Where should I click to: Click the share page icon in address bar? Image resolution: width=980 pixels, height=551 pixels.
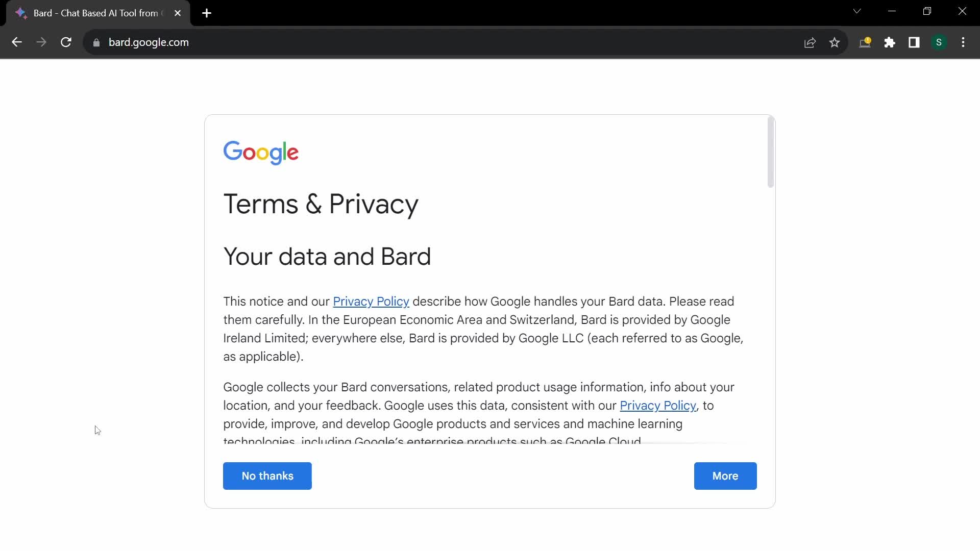pyautogui.click(x=810, y=42)
